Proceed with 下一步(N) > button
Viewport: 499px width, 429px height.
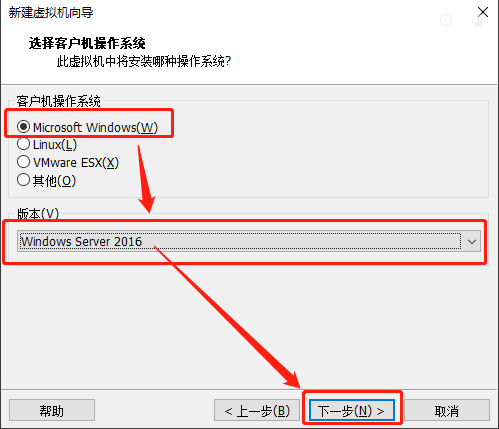click(x=352, y=410)
